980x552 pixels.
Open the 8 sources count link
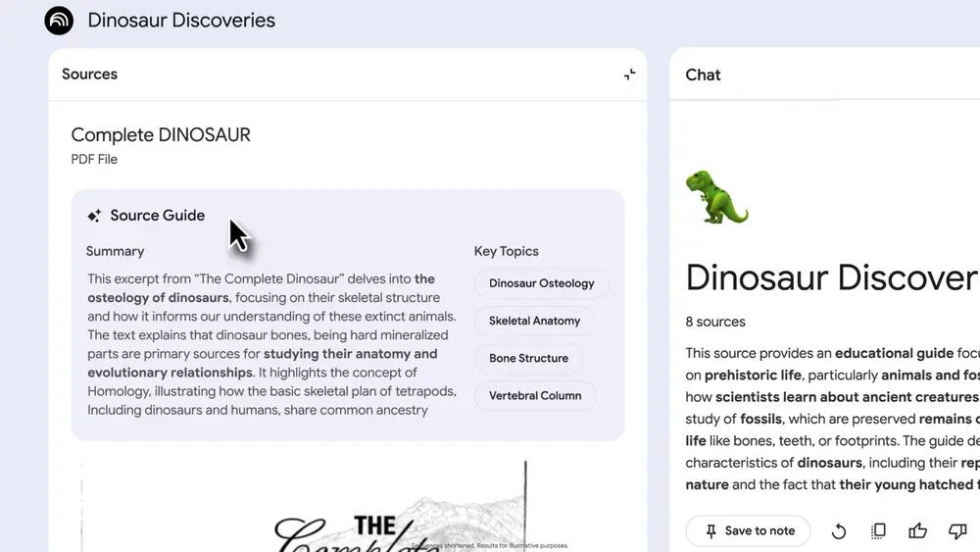pyautogui.click(x=715, y=322)
